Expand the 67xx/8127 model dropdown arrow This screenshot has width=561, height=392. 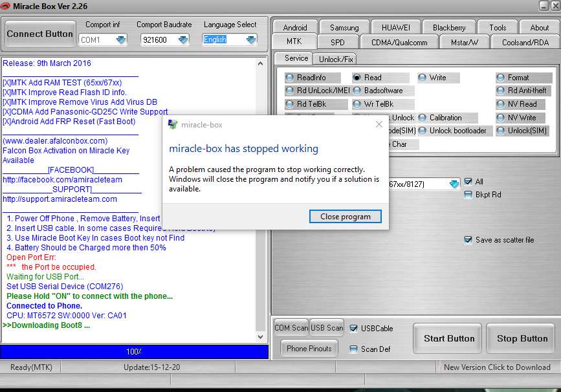[x=454, y=184]
